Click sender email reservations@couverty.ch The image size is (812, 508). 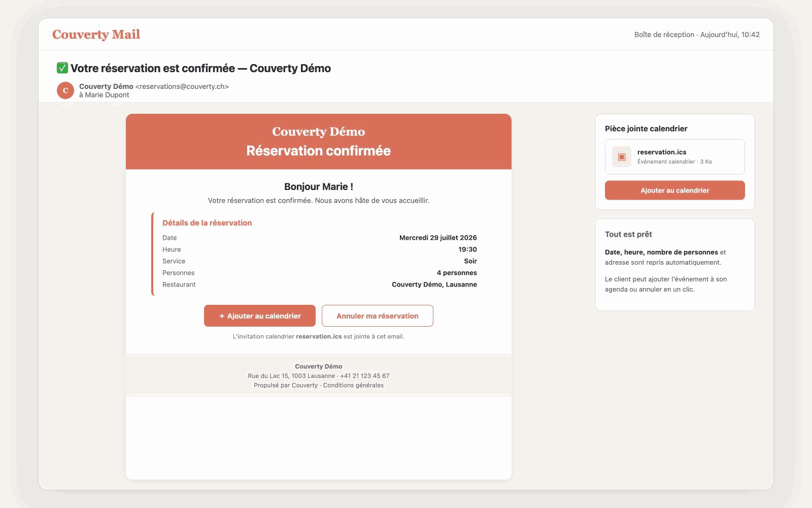coord(182,86)
